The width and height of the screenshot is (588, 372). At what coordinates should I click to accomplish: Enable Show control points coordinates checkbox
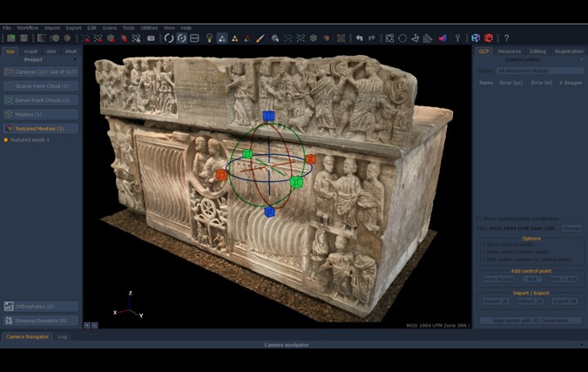click(x=478, y=219)
